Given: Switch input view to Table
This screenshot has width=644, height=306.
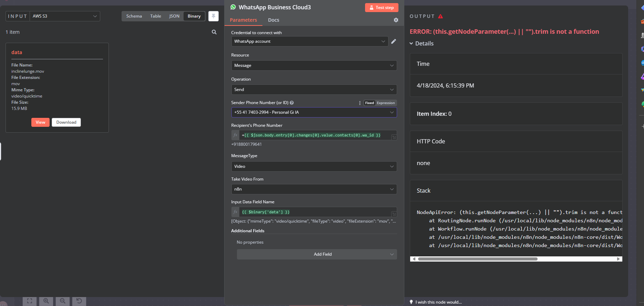Looking at the screenshot, I should tap(156, 16).
